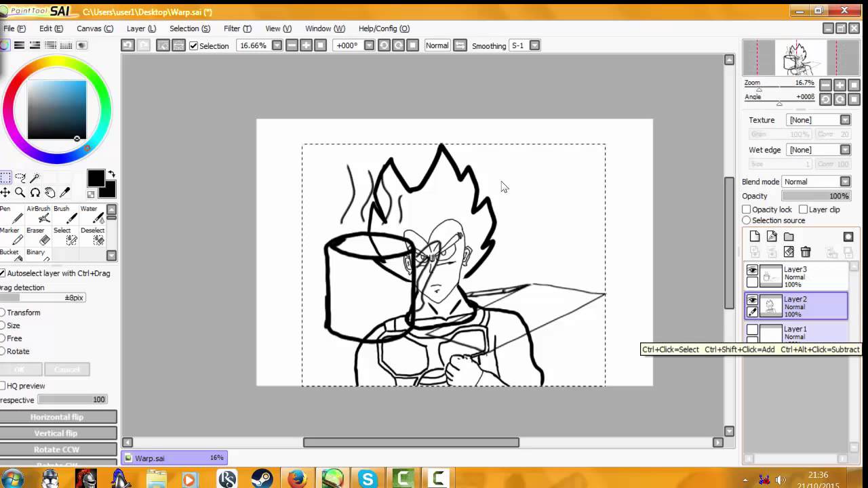This screenshot has height=488, width=868.
Task: Zoom out with navigator minus button
Action: [x=825, y=85]
